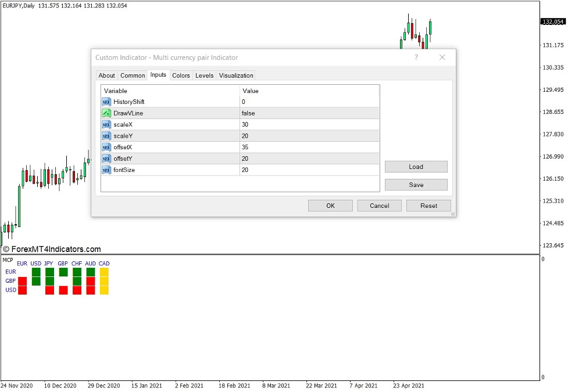
Task: Click the green line icon beside DrawVLine
Action: coord(106,113)
